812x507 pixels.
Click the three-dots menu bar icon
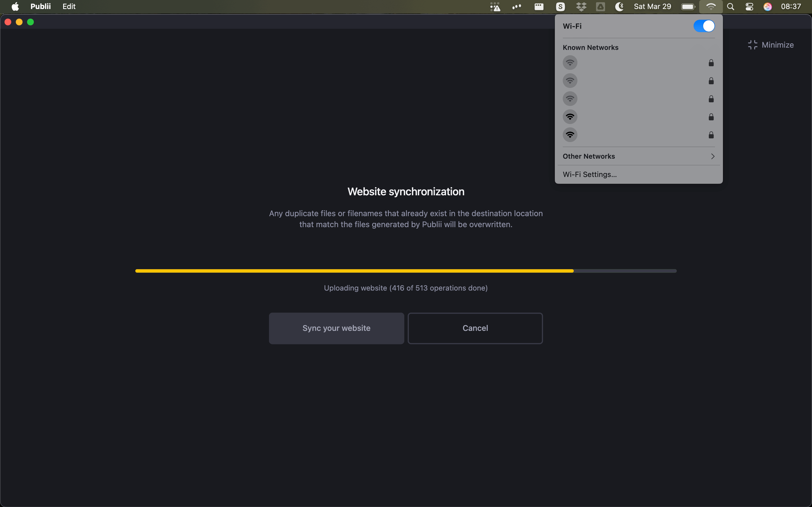[517, 7]
